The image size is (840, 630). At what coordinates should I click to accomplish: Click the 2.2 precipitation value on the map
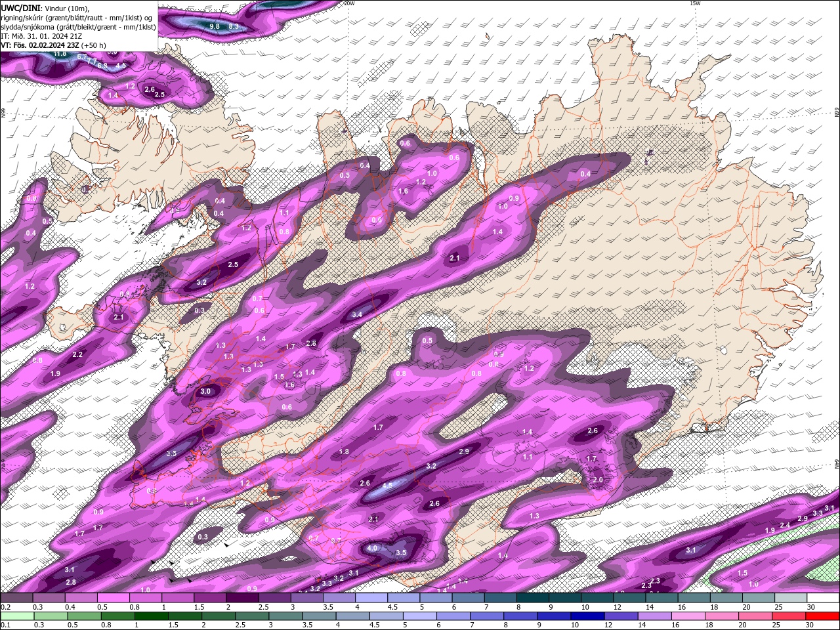77,354
